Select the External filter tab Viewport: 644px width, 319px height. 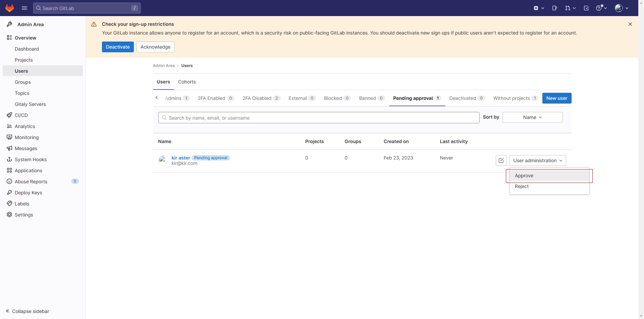coord(302,98)
